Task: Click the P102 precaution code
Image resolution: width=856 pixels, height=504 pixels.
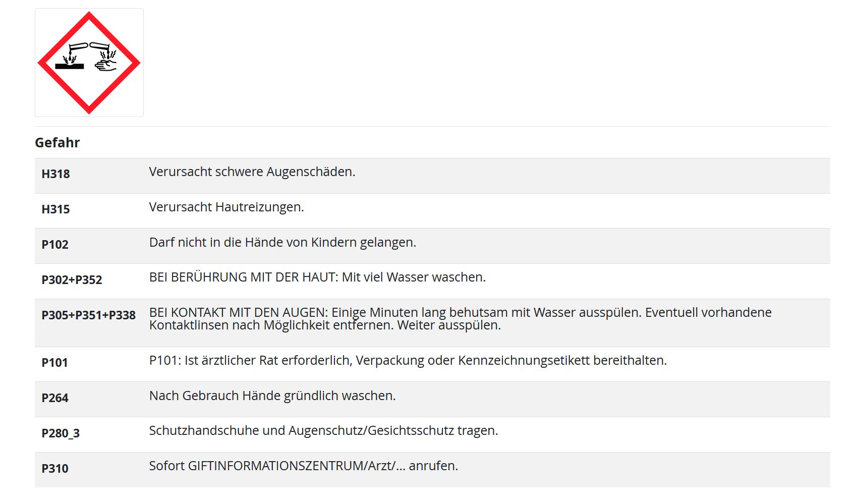Action: (x=55, y=245)
